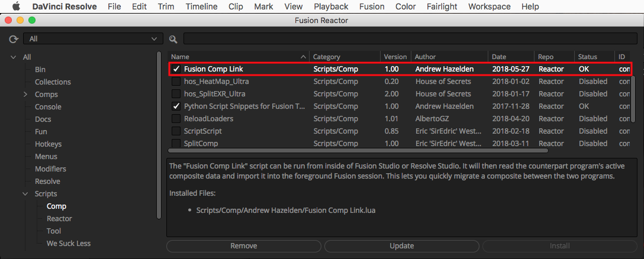Click the Update button
The height and width of the screenshot is (259, 644).
tap(402, 246)
